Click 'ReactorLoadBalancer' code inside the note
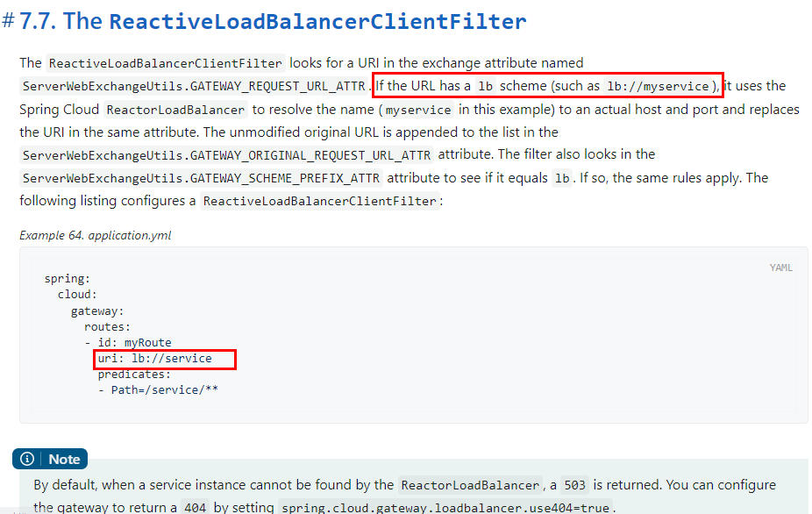 (x=470, y=486)
